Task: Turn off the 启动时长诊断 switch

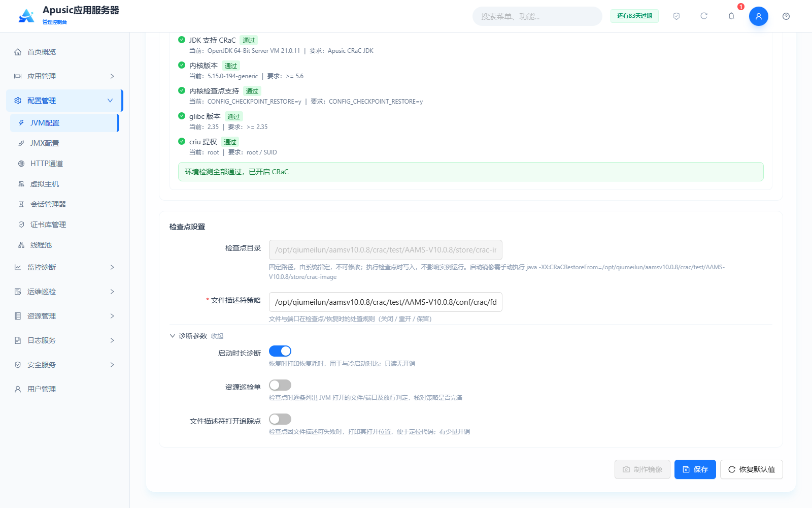Action: (280, 351)
